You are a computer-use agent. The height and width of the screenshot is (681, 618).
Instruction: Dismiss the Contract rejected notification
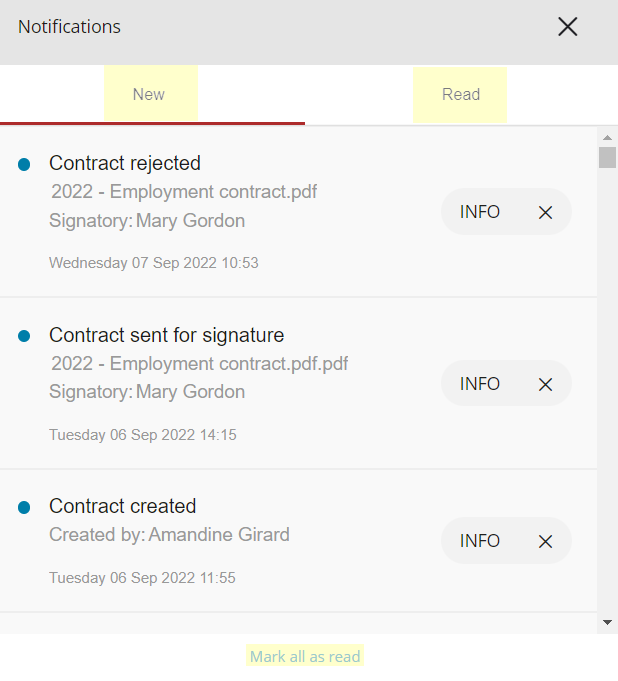pyautogui.click(x=545, y=212)
